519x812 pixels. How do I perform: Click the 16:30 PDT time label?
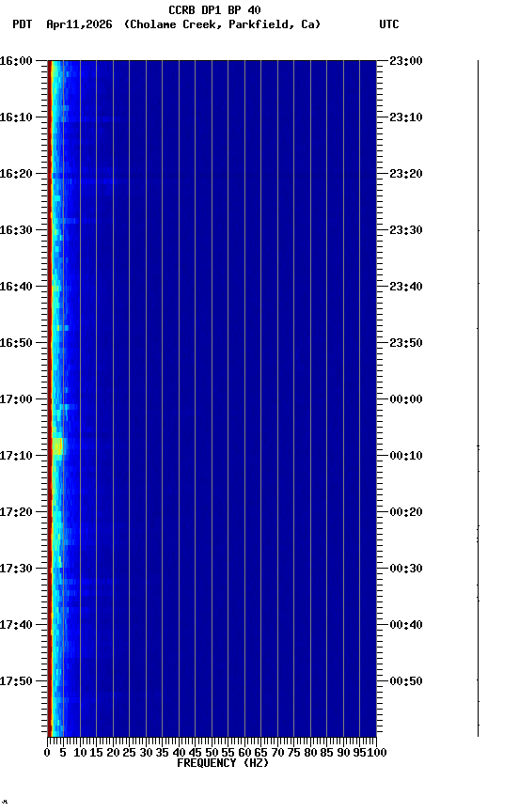[16, 230]
